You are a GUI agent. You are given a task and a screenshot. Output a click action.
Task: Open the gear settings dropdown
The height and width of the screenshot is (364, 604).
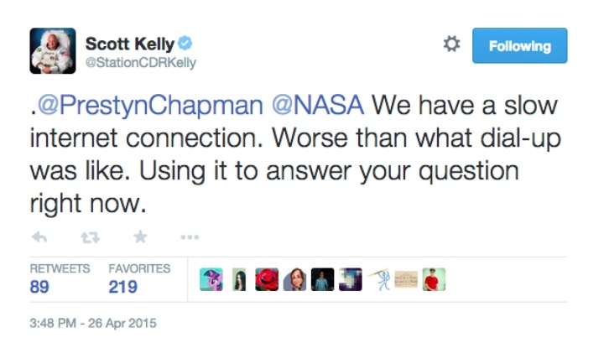pyautogui.click(x=451, y=45)
